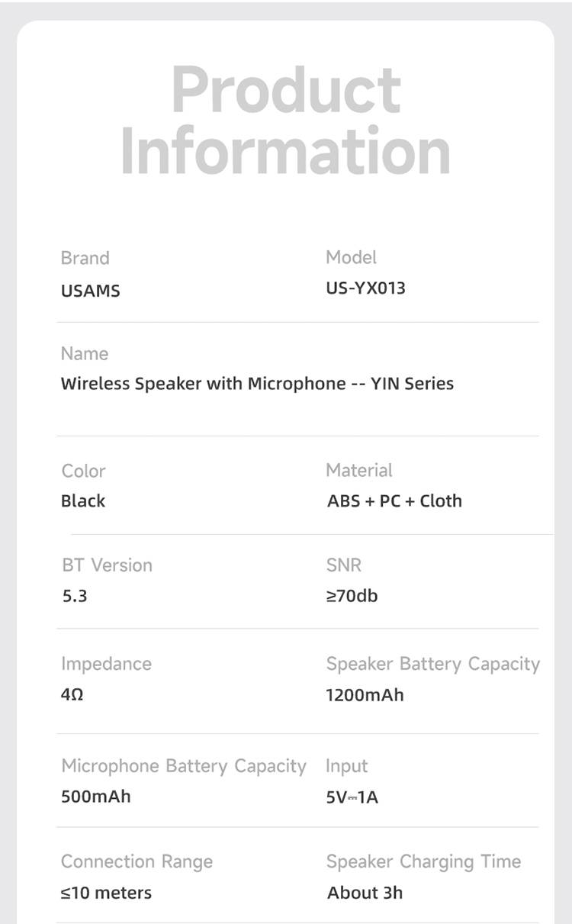Select the Model label
572x924 pixels.
pyautogui.click(x=351, y=257)
